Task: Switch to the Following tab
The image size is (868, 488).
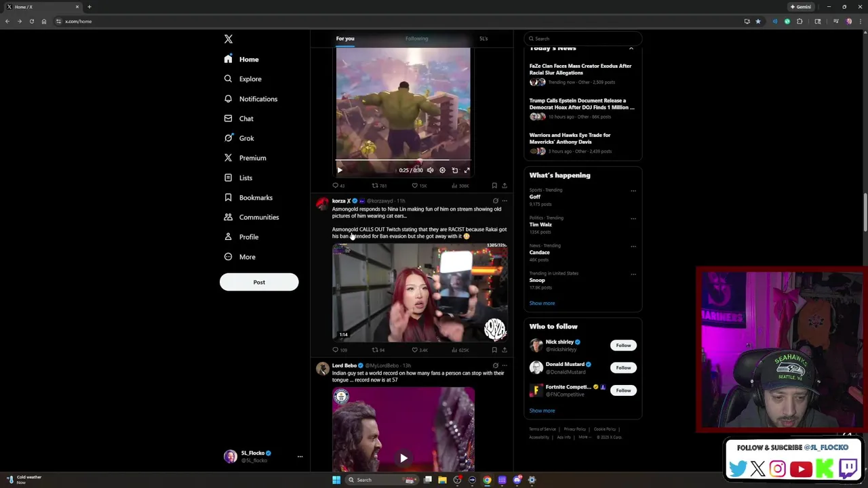Action: tap(416, 39)
